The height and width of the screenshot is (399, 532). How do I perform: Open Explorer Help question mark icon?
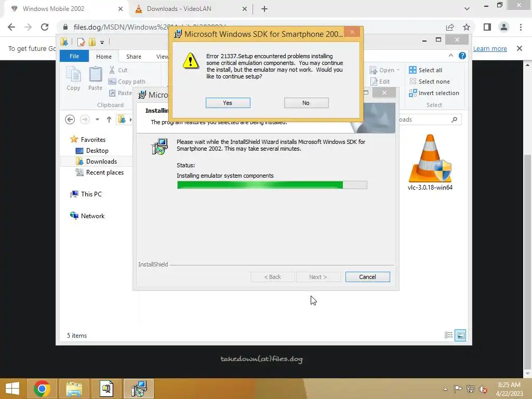pos(462,56)
